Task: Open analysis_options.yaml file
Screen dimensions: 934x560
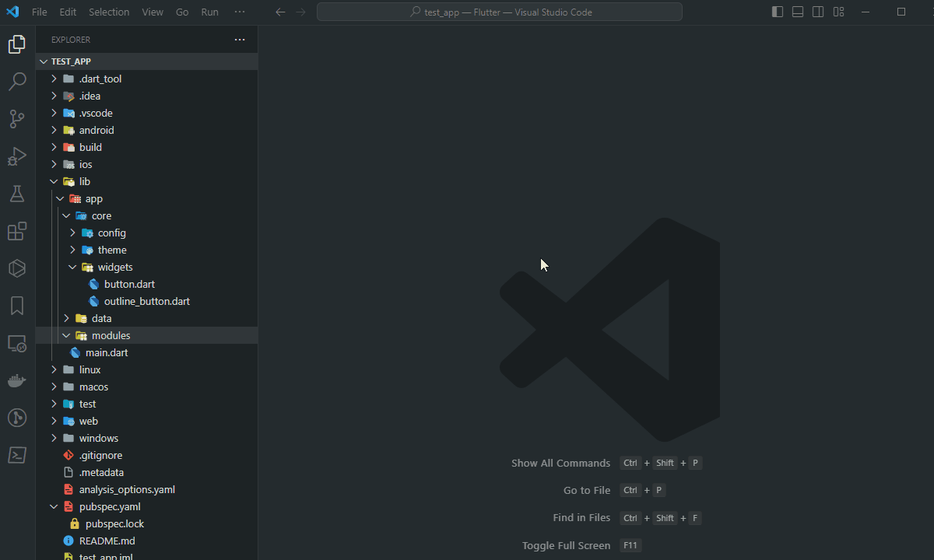Action: (x=147, y=489)
